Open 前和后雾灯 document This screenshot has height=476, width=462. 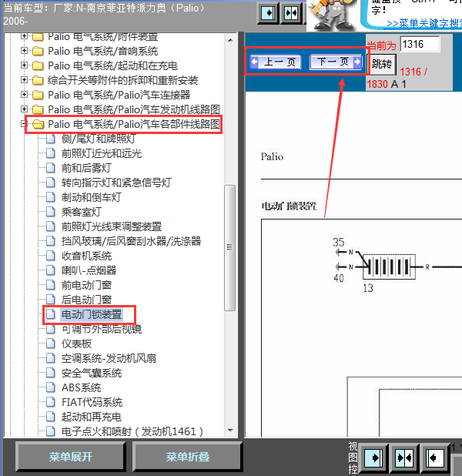tap(86, 168)
